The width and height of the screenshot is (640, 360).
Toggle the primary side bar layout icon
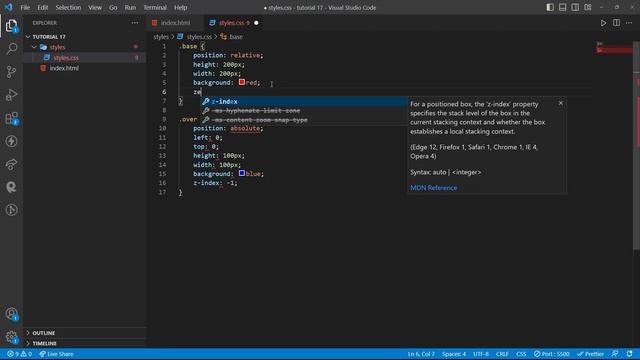(550, 7)
